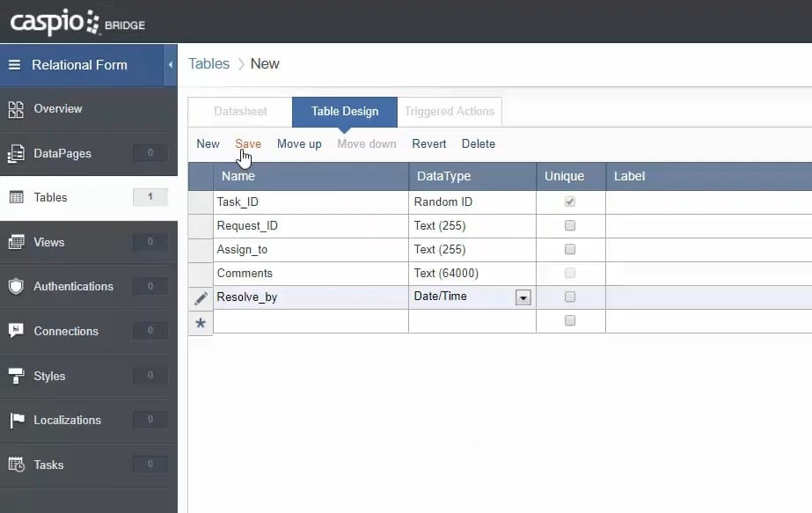
Task: Open Connections using its sidebar icon
Action: [x=16, y=331]
